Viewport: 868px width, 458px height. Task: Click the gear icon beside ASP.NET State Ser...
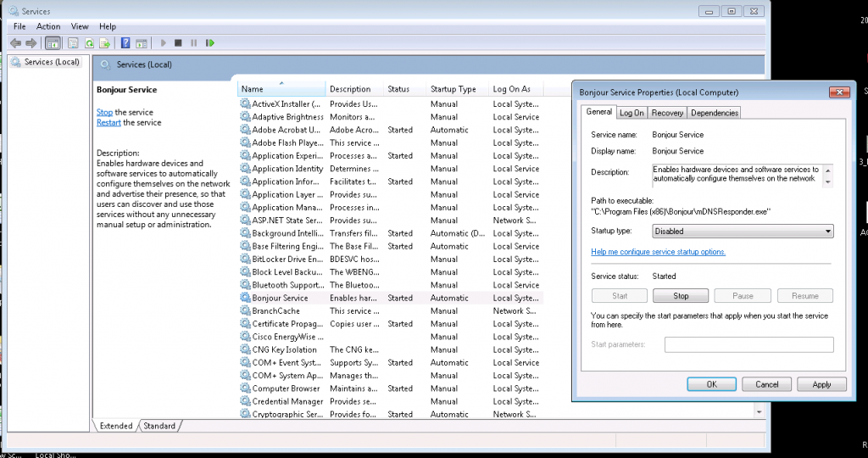point(245,220)
